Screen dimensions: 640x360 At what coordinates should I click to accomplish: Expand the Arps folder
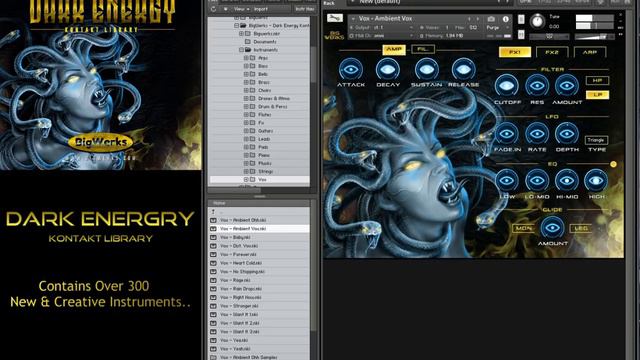pyautogui.click(x=246, y=58)
